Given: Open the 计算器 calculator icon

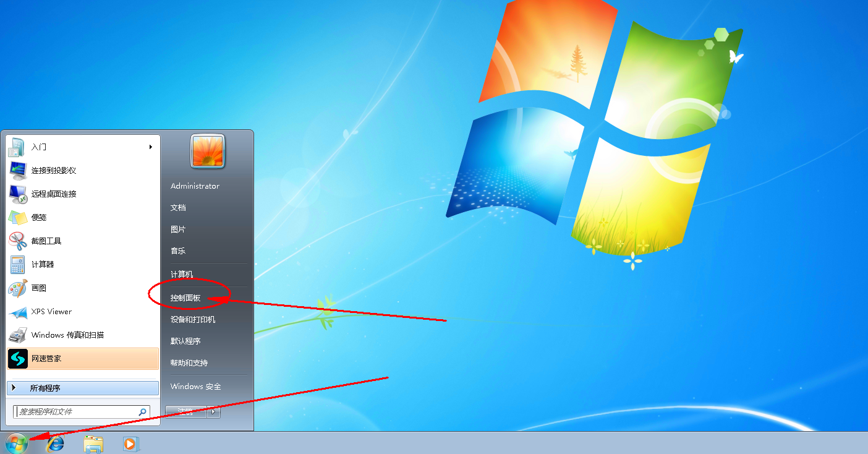Looking at the screenshot, I should point(17,265).
